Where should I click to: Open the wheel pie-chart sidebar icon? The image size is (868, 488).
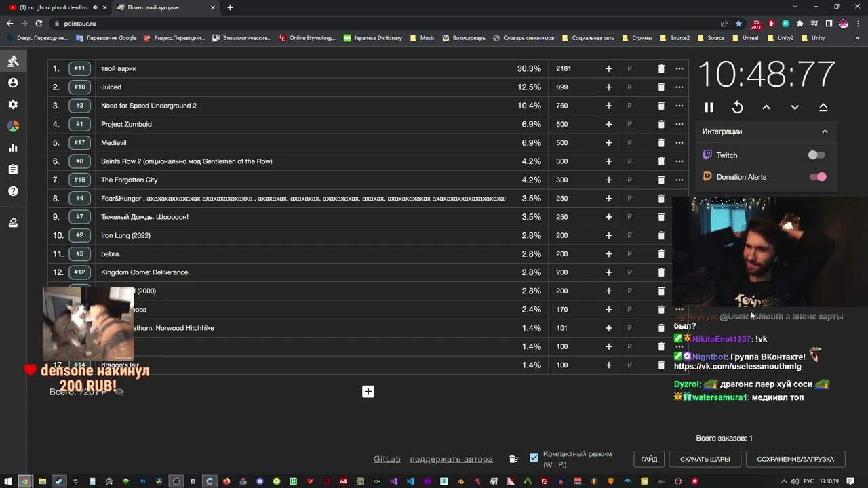click(x=13, y=126)
